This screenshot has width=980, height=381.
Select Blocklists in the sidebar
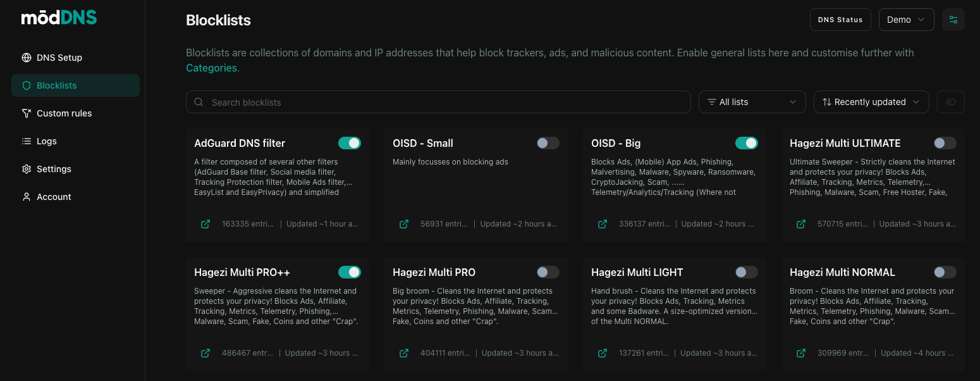[x=75, y=85]
